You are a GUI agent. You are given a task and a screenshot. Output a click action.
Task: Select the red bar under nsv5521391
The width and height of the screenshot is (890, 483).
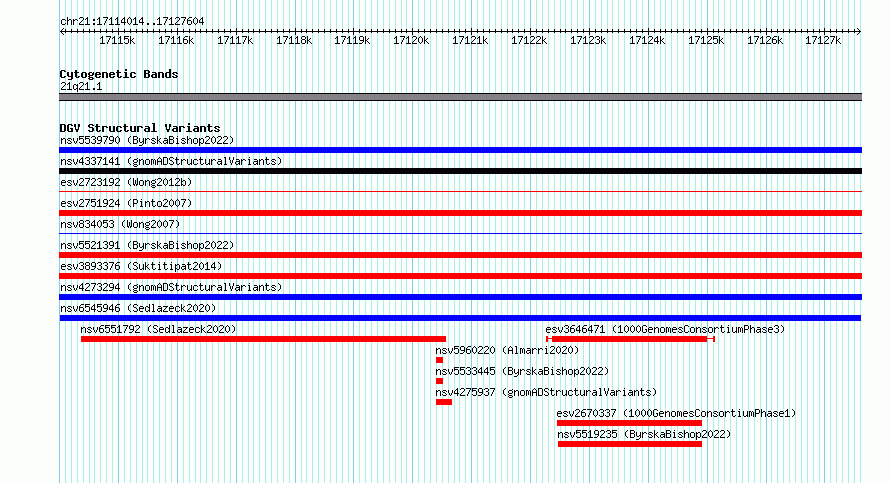pos(460,255)
